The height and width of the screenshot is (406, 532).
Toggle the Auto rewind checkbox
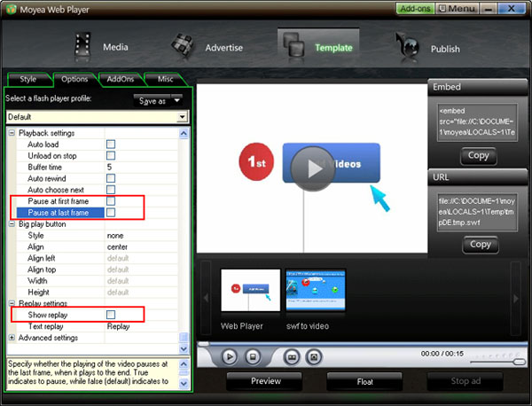click(x=111, y=178)
